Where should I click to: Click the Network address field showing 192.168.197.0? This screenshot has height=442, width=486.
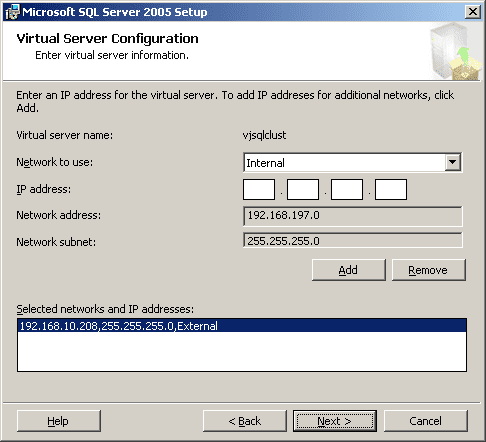tap(353, 216)
